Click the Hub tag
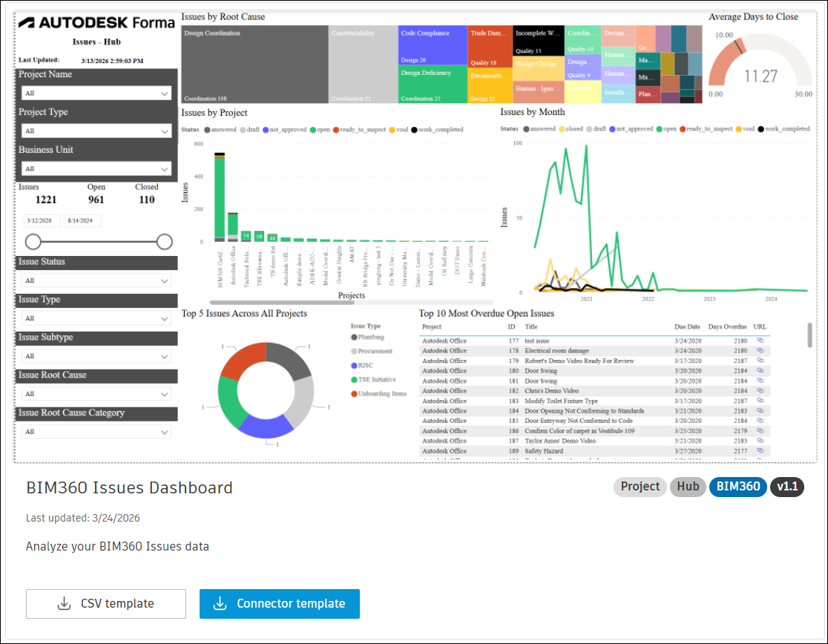The width and height of the screenshot is (828, 644). click(x=688, y=487)
